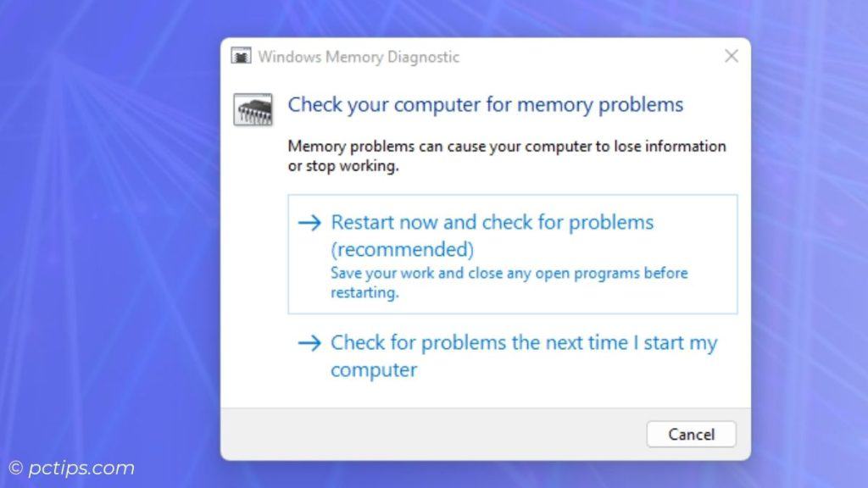Click the pctips.com watermark

pyautogui.click(x=71, y=467)
